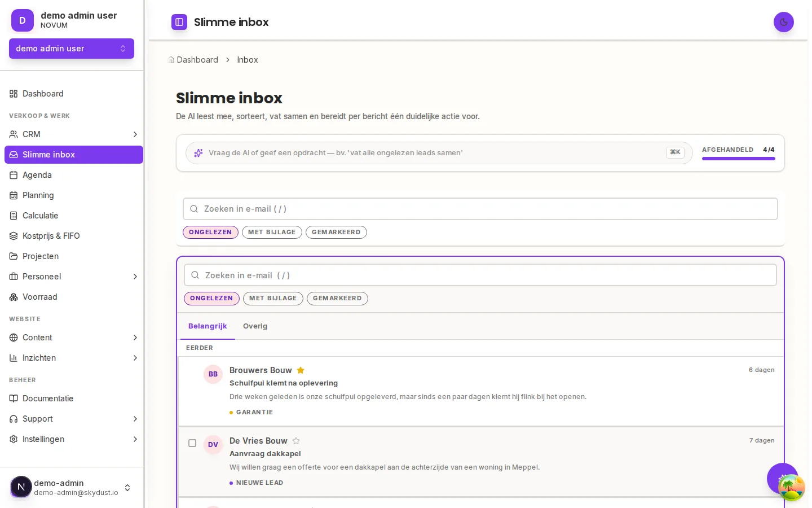
Task: Click the N avatar at sidebar bottom
Action: [x=21, y=487]
